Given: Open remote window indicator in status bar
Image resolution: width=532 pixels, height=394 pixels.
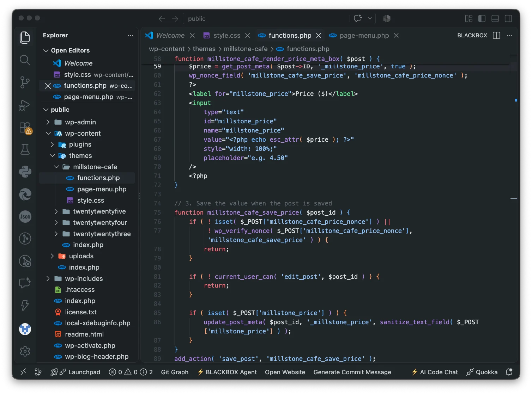Looking at the screenshot, I should coord(23,372).
